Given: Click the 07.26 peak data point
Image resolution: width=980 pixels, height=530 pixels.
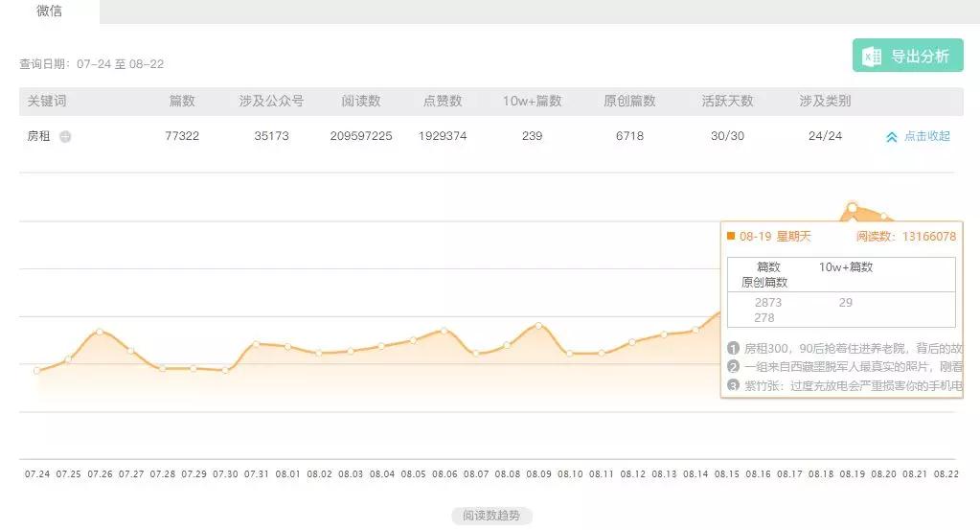Looking at the screenshot, I should [x=100, y=332].
